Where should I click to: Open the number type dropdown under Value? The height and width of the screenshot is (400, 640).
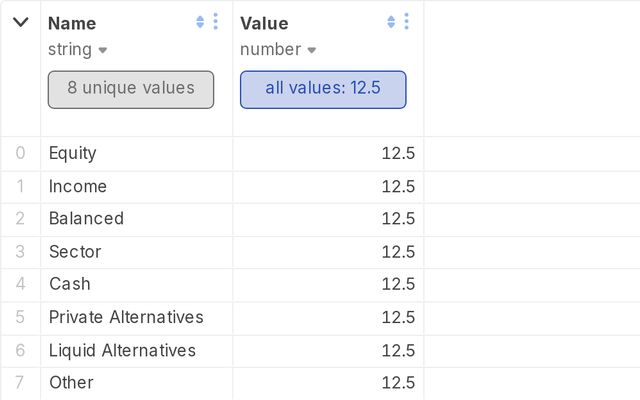(278, 50)
